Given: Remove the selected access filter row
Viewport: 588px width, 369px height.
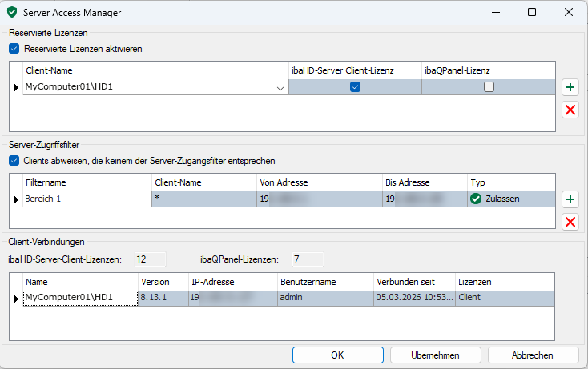Looking at the screenshot, I should click(570, 222).
